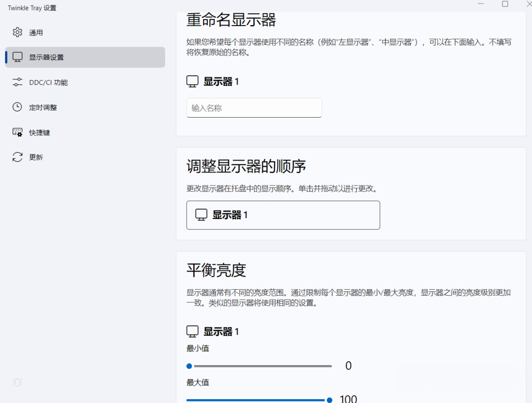Image resolution: width=532 pixels, height=403 pixels.
Task: Click the keyboard icon beside 快捷键
Action: [17, 132]
